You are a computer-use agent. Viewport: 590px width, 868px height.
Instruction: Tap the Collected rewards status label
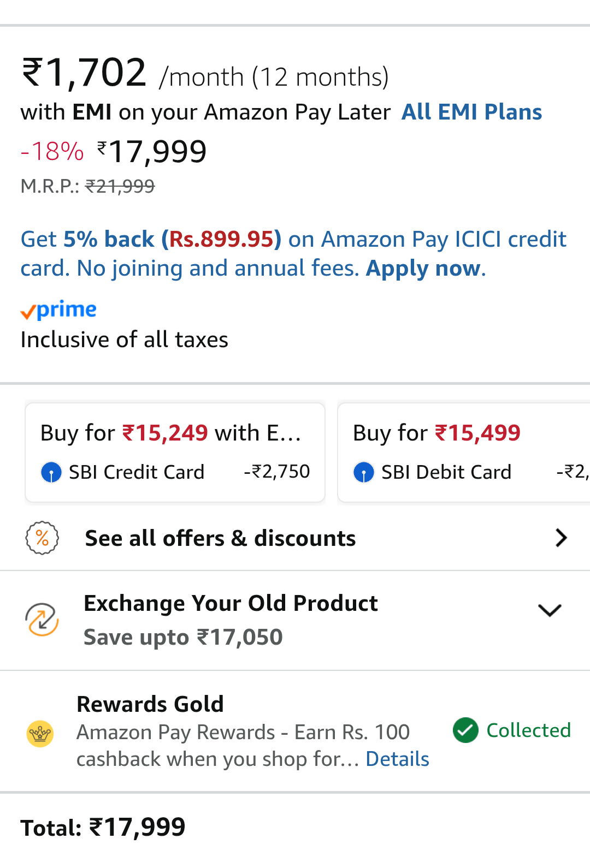pyautogui.click(x=528, y=730)
